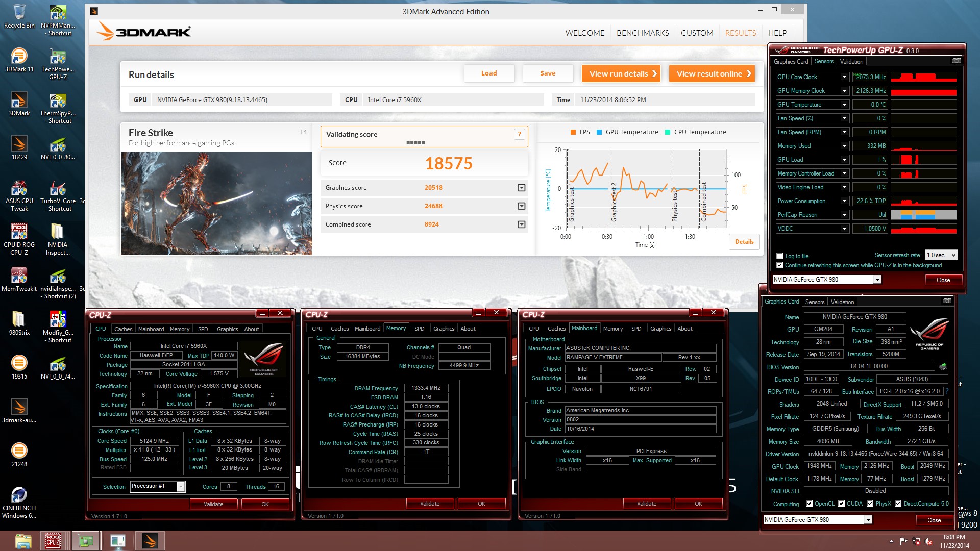Expand the Combined score details
The image size is (980, 551).
point(521,224)
